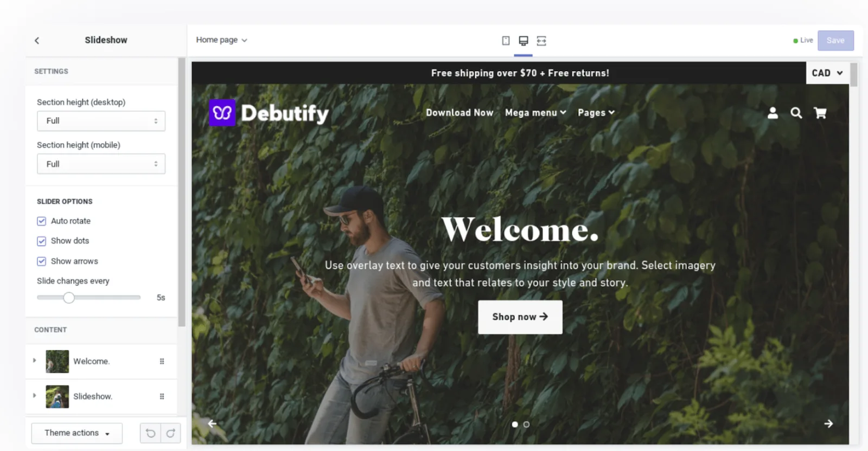Click the redo icon button
This screenshot has width=868, height=451.
[170, 433]
